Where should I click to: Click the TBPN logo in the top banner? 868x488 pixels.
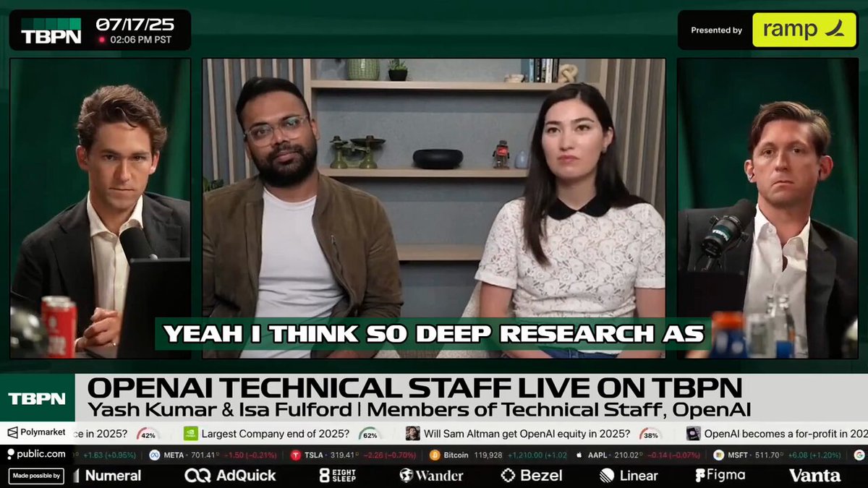[x=53, y=30]
